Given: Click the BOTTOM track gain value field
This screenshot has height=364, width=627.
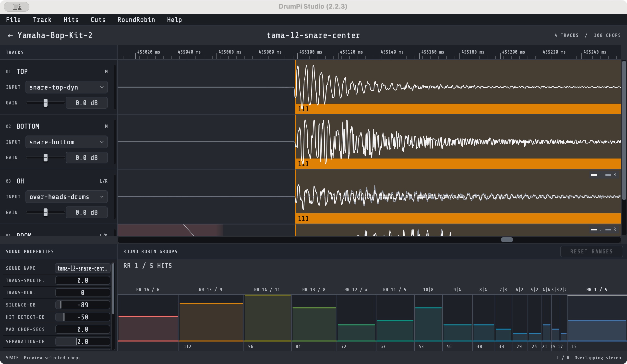Looking at the screenshot, I should [87, 158].
